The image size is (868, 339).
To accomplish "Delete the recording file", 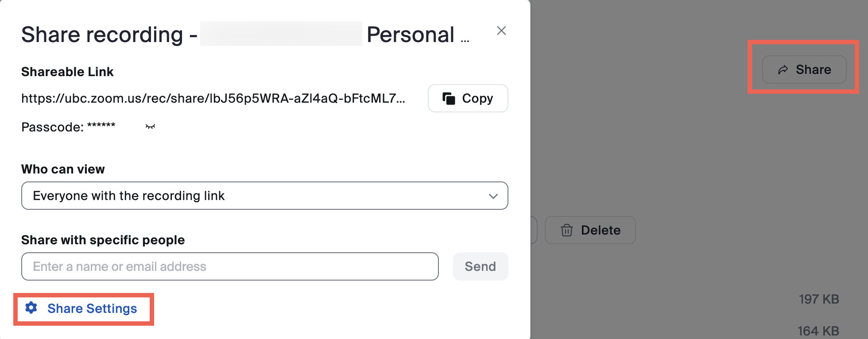I will point(590,230).
